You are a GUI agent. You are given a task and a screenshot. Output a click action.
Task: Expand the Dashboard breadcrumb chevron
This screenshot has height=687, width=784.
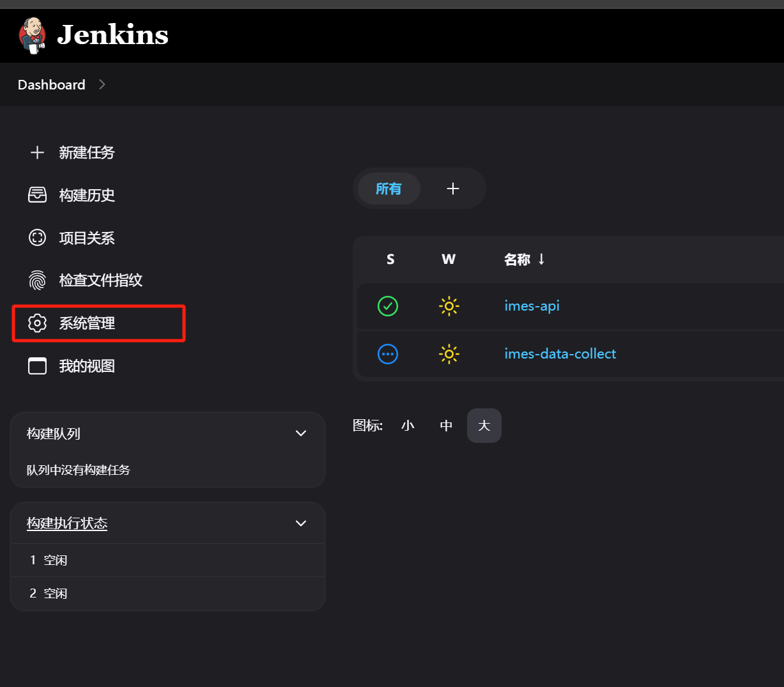pos(102,84)
